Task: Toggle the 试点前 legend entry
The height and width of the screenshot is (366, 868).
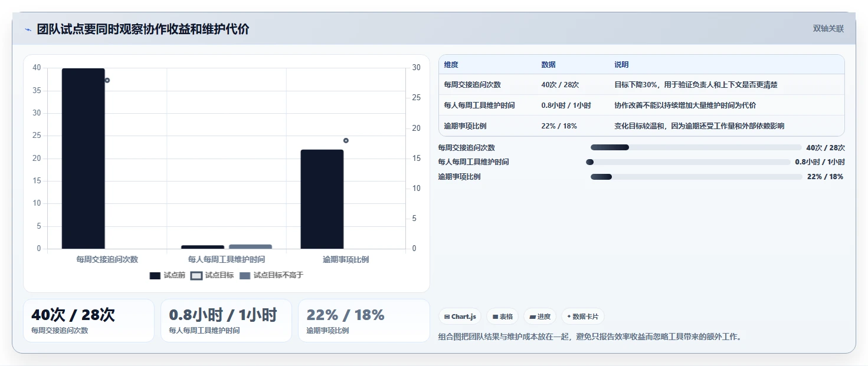Action: (168, 275)
